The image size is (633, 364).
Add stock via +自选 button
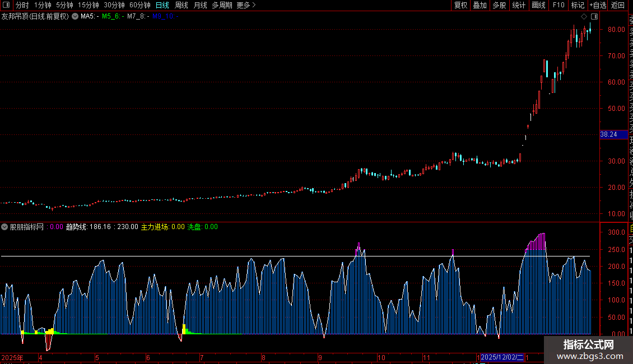(x=598, y=5)
